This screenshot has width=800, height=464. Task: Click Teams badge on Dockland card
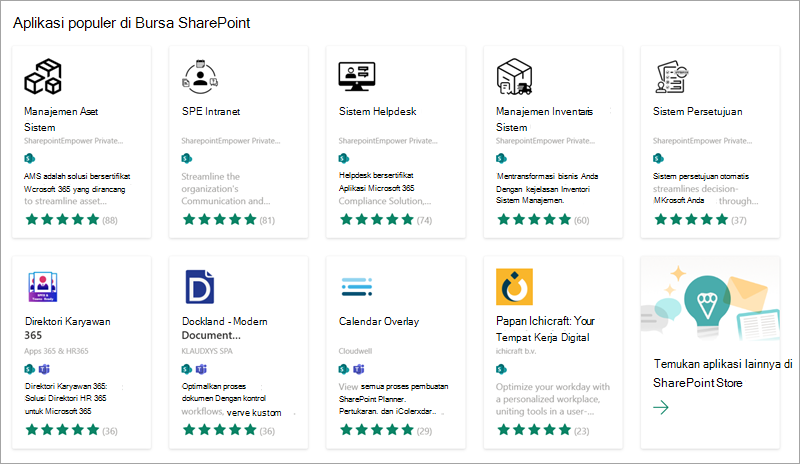coord(202,369)
